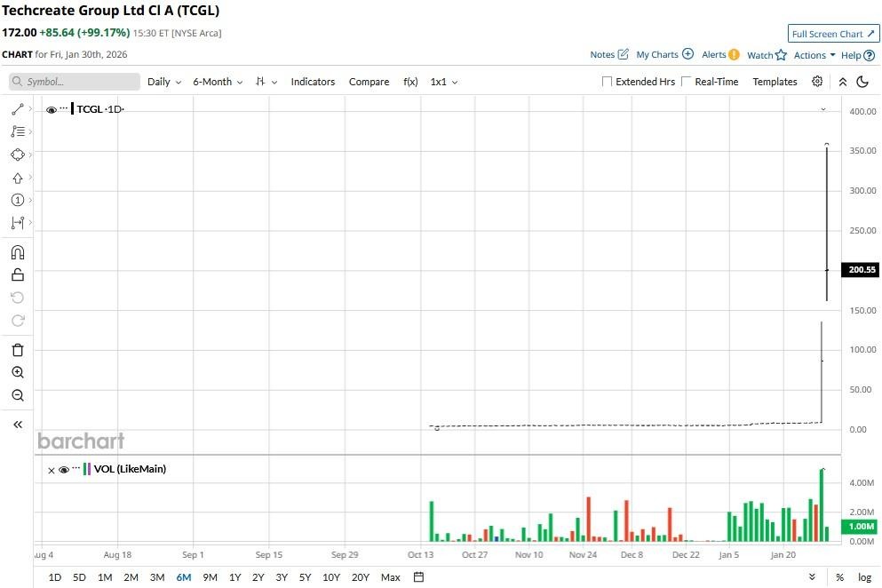Open chart settings gear
The height and width of the screenshot is (588, 882).
pos(817,82)
